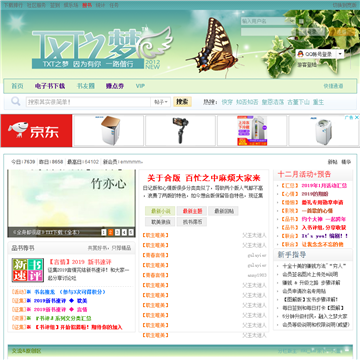This screenshot has width=360, height=360.
Task: Open 签到 in the top bar
Action: (x=55, y=5)
